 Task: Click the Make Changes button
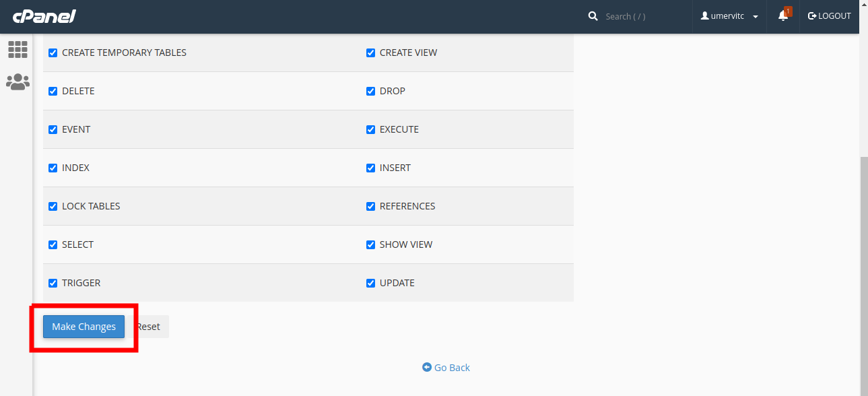[84, 326]
